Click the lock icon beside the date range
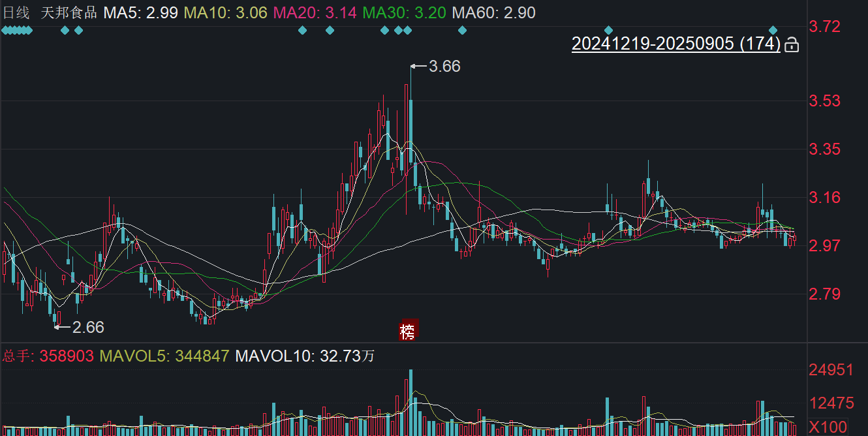 point(792,44)
